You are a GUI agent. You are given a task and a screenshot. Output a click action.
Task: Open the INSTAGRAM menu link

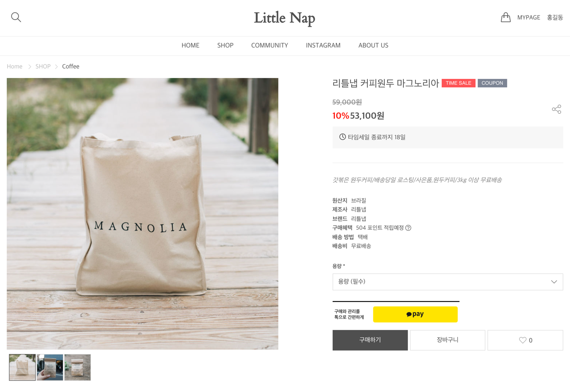323,45
